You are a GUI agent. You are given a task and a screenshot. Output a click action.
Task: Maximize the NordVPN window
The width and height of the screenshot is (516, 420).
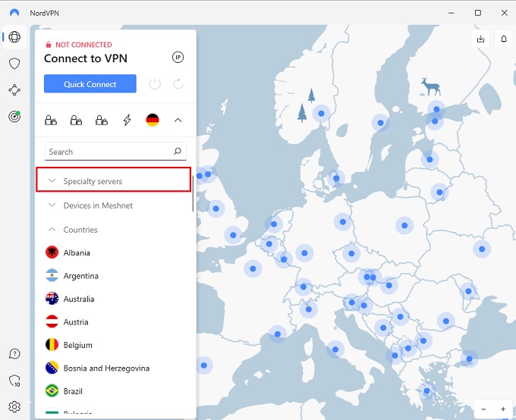point(478,13)
